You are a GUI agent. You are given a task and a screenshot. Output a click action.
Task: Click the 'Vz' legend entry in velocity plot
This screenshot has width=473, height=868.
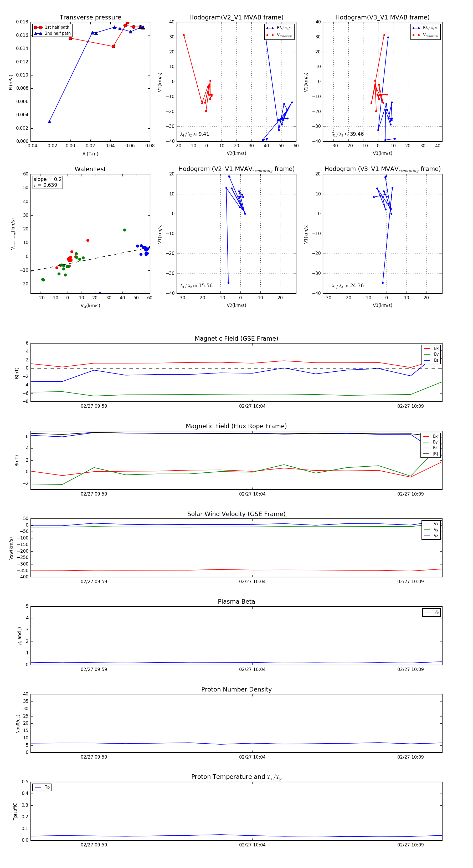point(431,536)
